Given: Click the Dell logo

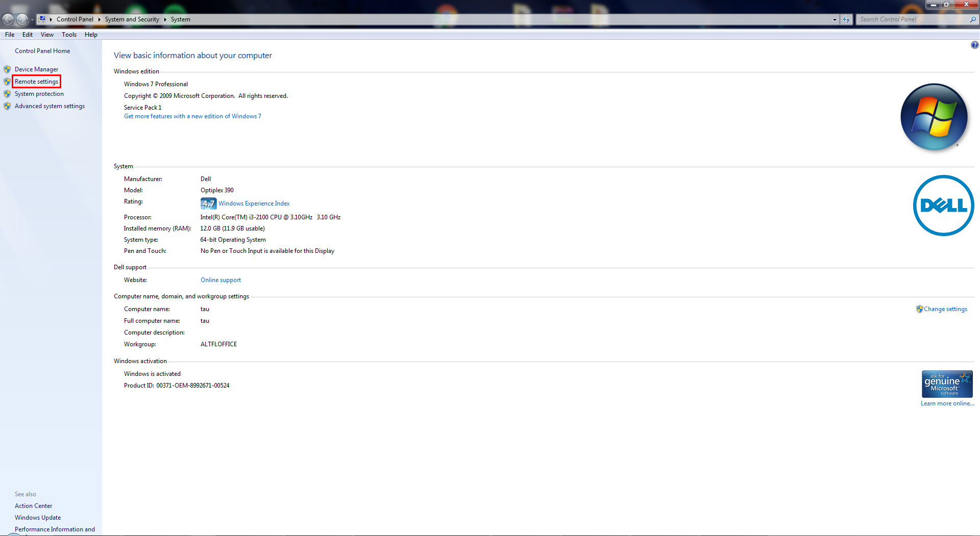Looking at the screenshot, I should [x=943, y=206].
